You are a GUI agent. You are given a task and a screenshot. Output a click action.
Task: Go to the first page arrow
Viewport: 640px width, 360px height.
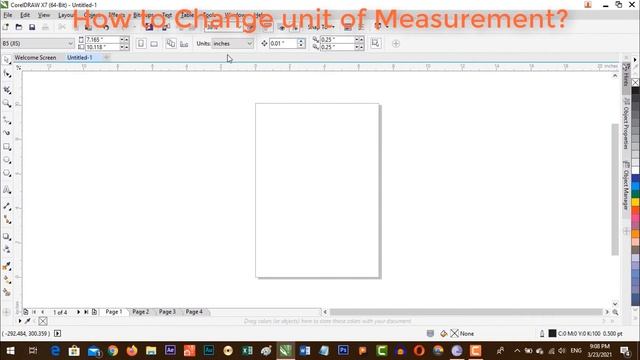[34, 312]
